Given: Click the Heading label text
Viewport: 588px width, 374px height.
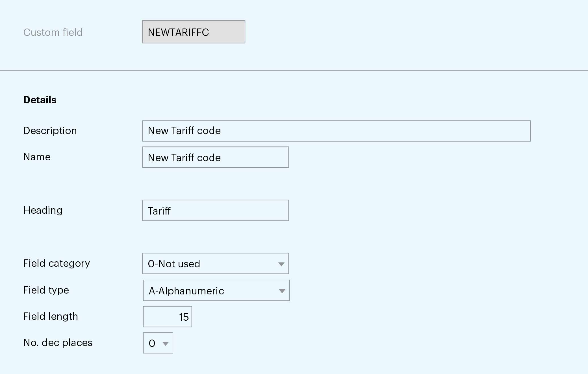Looking at the screenshot, I should click(x=43, y=210).
